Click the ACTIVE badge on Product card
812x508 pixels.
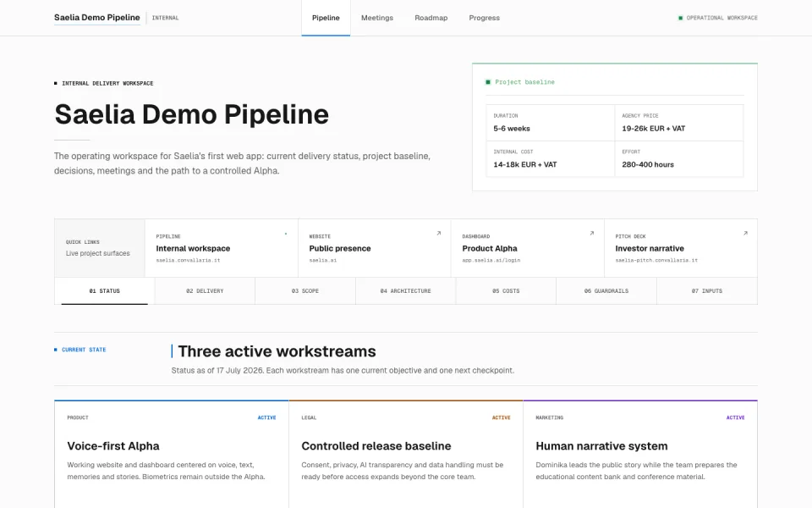(266, 417)
